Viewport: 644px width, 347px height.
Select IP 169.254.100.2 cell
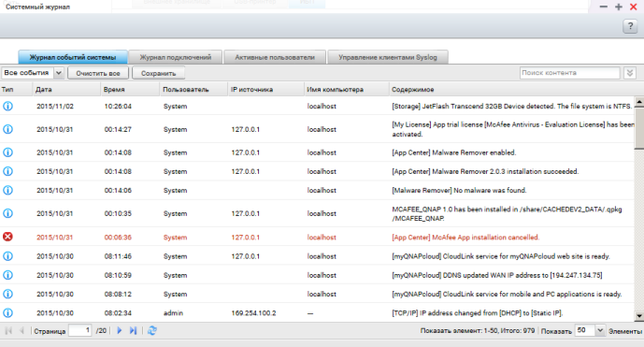click(x=253, y=313)
